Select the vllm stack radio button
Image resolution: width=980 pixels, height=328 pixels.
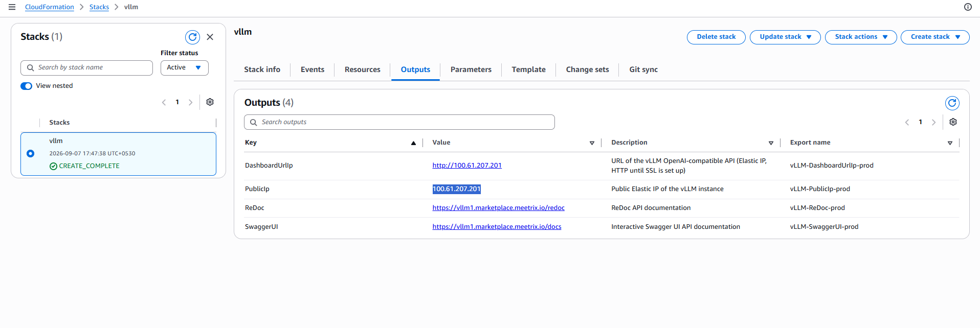(x=30, y=153)
